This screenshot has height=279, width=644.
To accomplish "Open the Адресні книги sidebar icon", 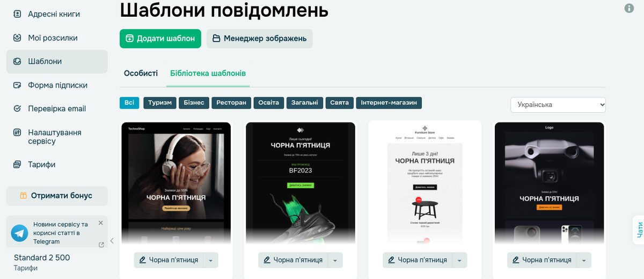I will click(x=18, y=14).
